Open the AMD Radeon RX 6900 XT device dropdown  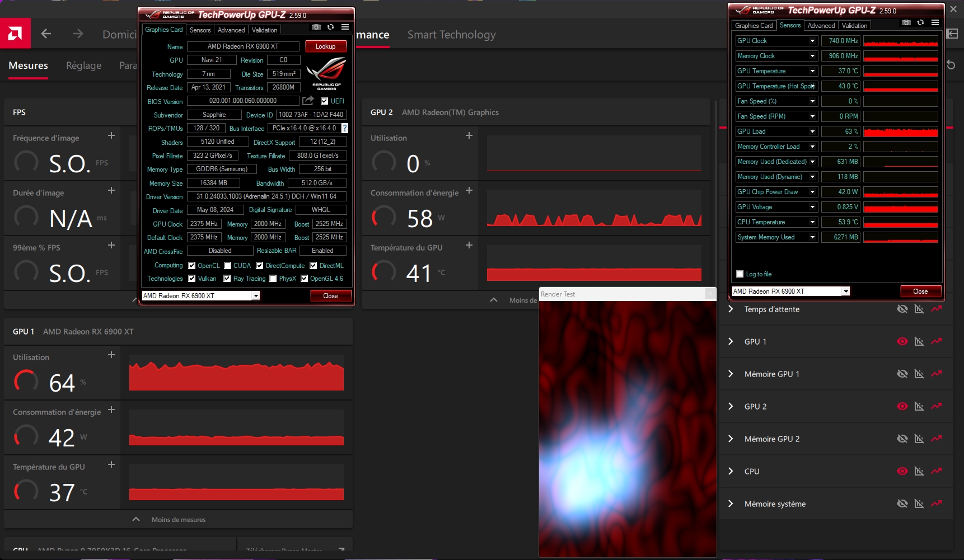[256, 296]
